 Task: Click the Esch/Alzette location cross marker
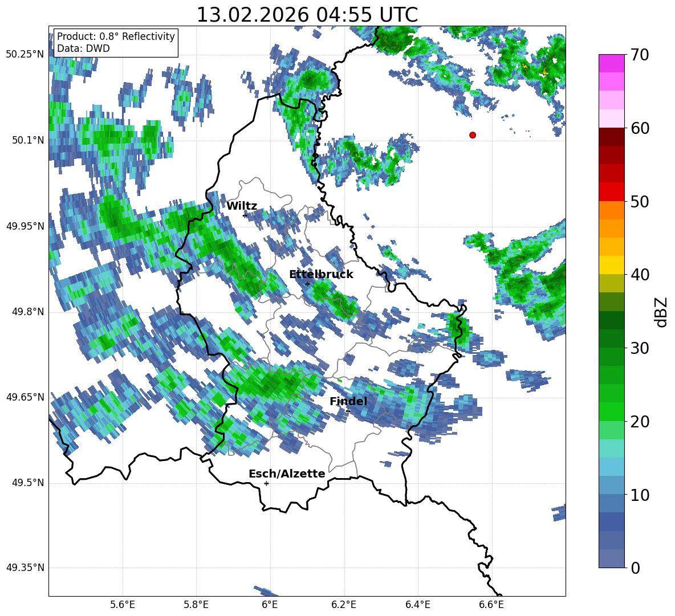(x=266, y=483)
